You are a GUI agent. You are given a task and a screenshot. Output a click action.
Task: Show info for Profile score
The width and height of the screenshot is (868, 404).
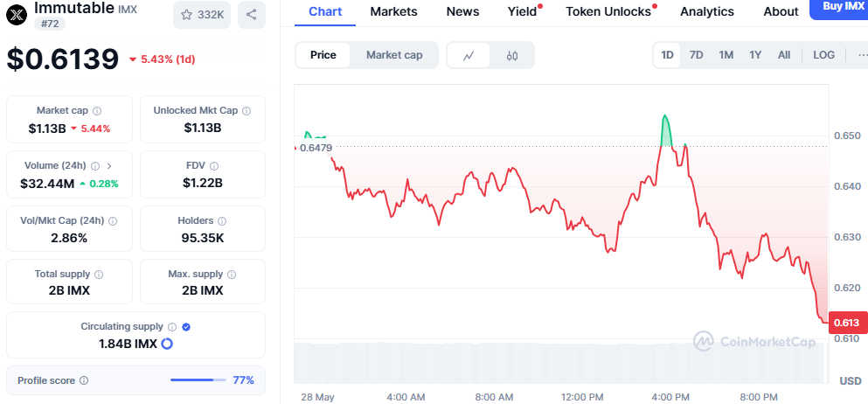84,380
